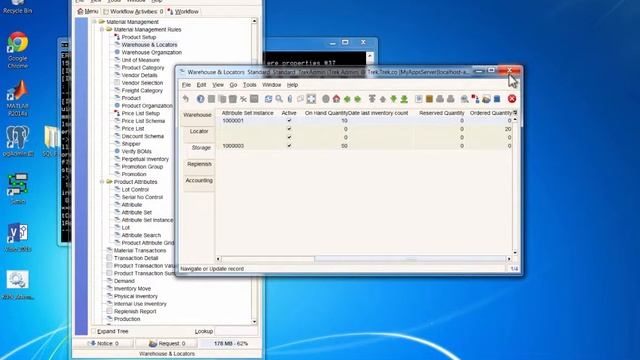Click the Archived documents toolbar icon
Image resolution: width=640 pixels, height=360 pixels.
[429, 99]
